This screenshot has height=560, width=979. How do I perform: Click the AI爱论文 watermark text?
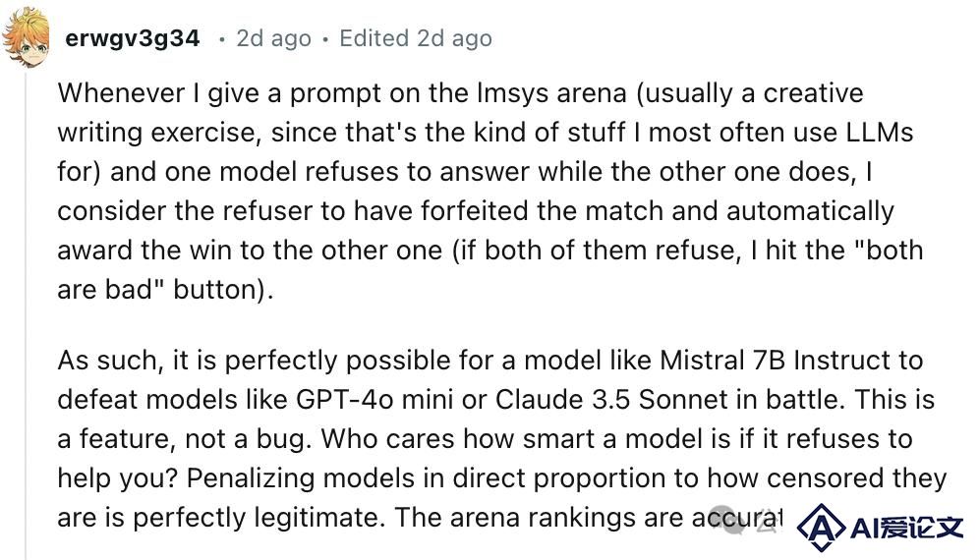click(x=907, y=529)
